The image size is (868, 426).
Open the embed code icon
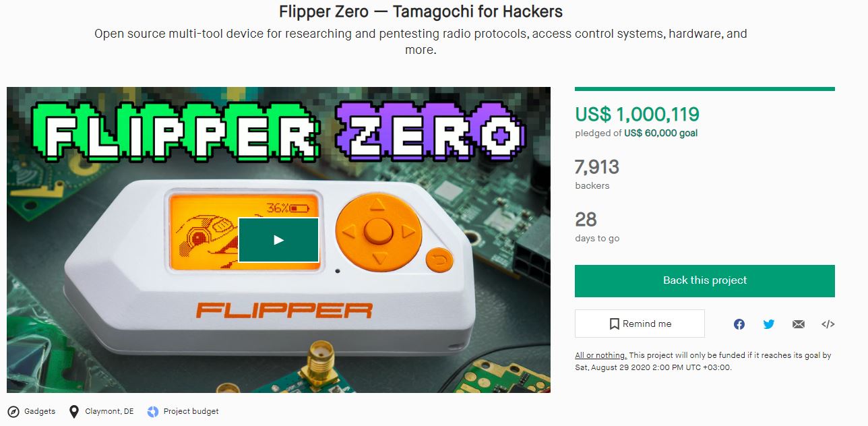click(828, 324)
